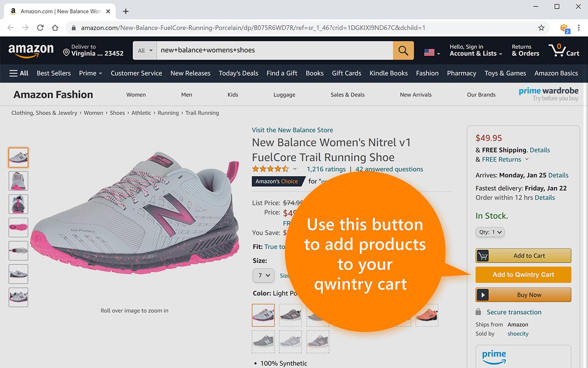Open Best Sellers in nav bar
The height and width of the screenshot is (368, 588).
click(54, 73)
